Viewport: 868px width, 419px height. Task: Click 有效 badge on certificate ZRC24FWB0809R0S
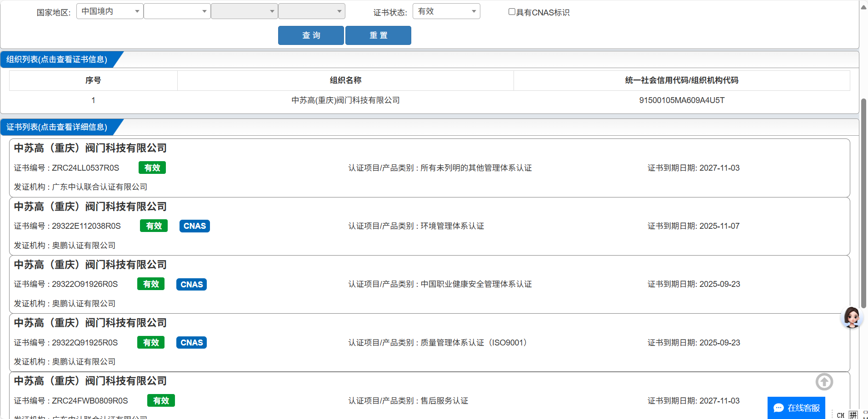[x=161, y=401]
